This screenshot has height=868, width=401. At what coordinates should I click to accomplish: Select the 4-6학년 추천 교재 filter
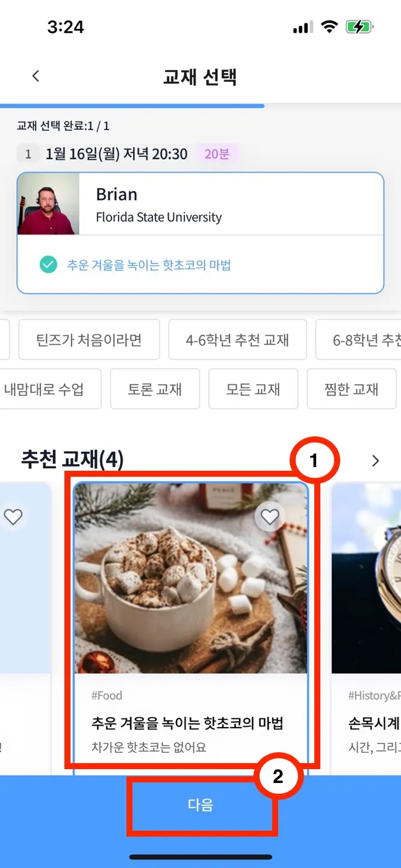(237, 339)
